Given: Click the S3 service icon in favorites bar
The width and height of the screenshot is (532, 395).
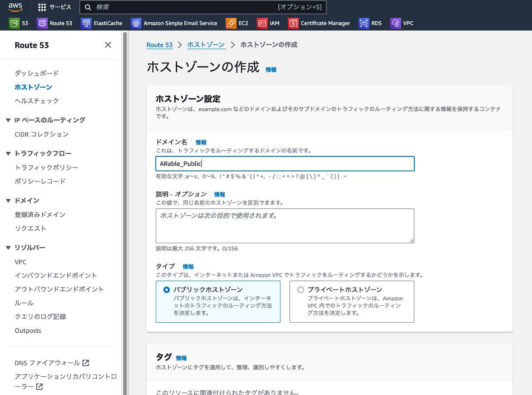Looking at the screenshot, I should coord(14,23).
